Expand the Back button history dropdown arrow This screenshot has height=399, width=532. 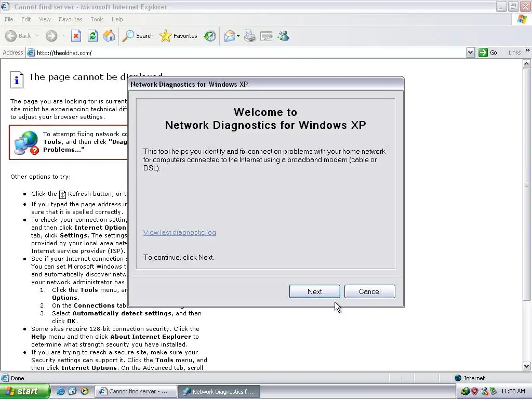pos(37,36)
